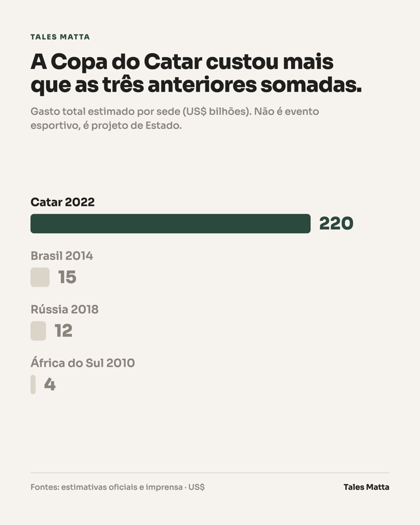Click the Fontes source note in footer
This screenshot has width=420, height=525.
(x=118, y=487)
